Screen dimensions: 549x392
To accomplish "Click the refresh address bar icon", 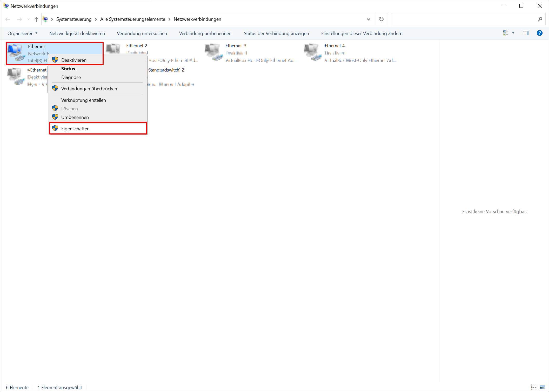I will pyautogui.click(x=381, y=19).
